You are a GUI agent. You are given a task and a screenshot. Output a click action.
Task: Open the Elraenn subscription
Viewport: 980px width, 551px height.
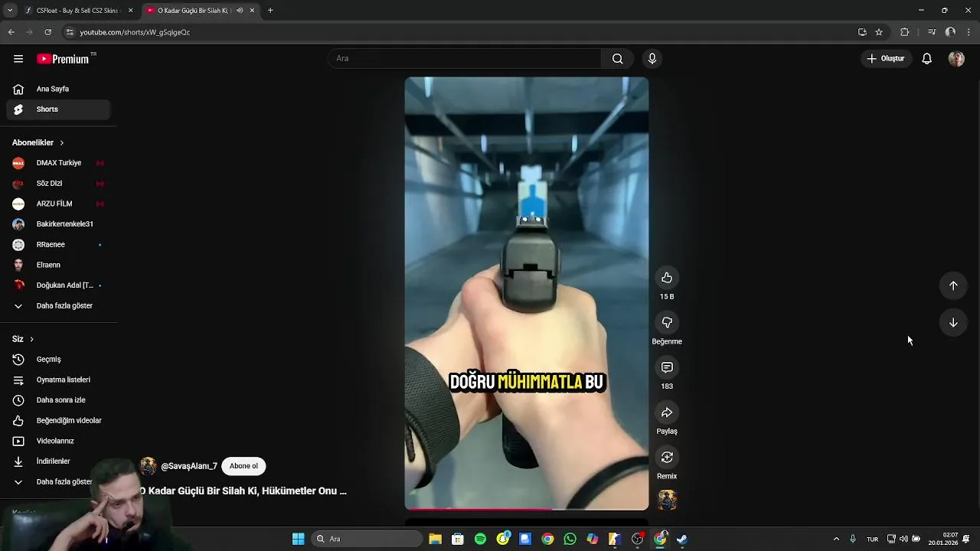coord(59,265)
